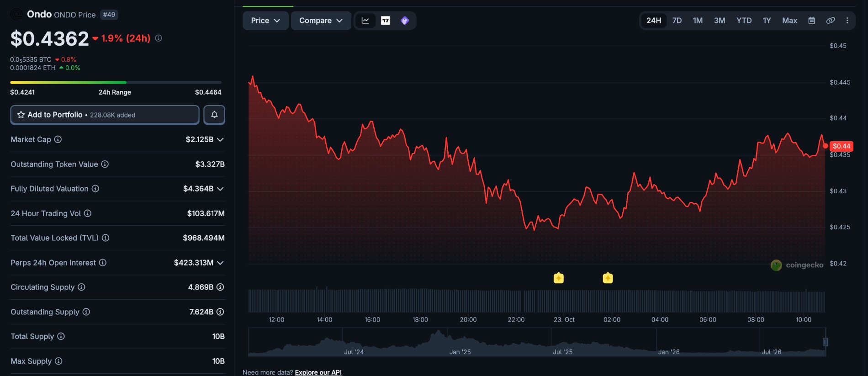The height and width of the screenshot is (376, 868).
Task: Switch to the TradingView chart icon
Action: click(386, 21)
